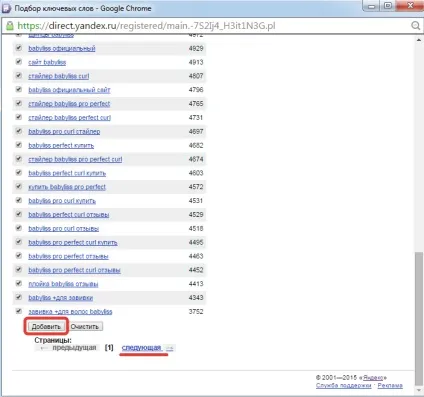Uncheck 'плойка babyliss отзывы' checkbox
Screen dimensions: 424x397
[19, 283]
